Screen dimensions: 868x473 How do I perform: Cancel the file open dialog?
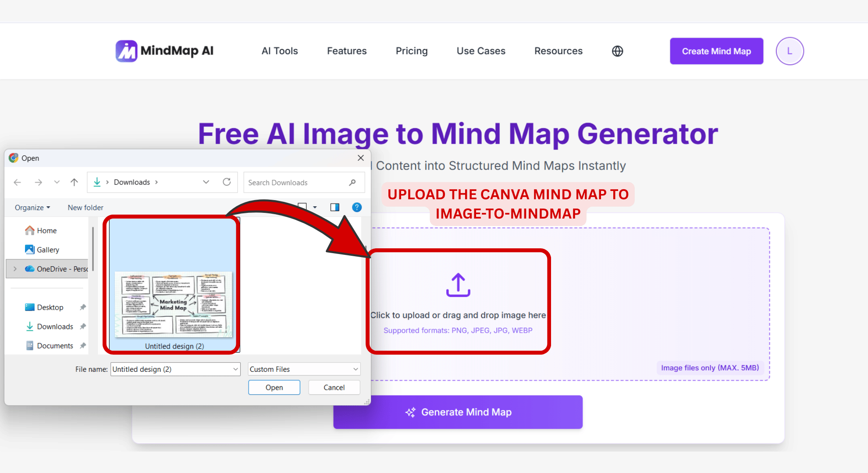pyautogui.click(x=334, y=387)
